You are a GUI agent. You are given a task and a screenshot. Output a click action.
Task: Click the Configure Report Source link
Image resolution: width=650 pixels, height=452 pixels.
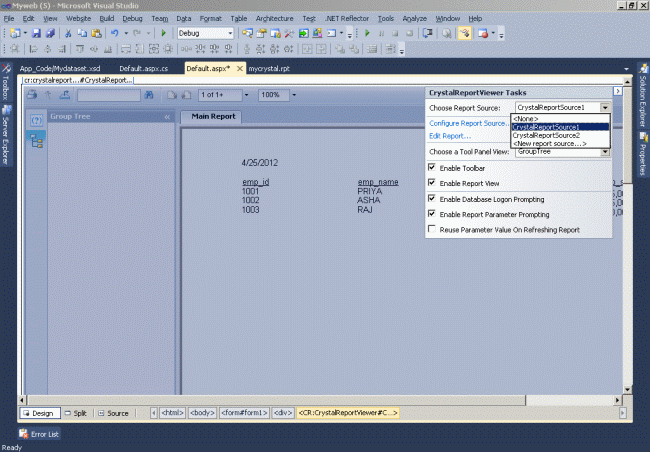click(x=467, y=123)
